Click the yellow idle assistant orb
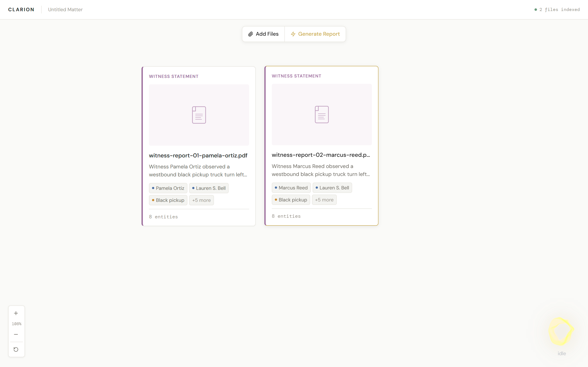Viewport: 588px width, 367px height. 561,331
